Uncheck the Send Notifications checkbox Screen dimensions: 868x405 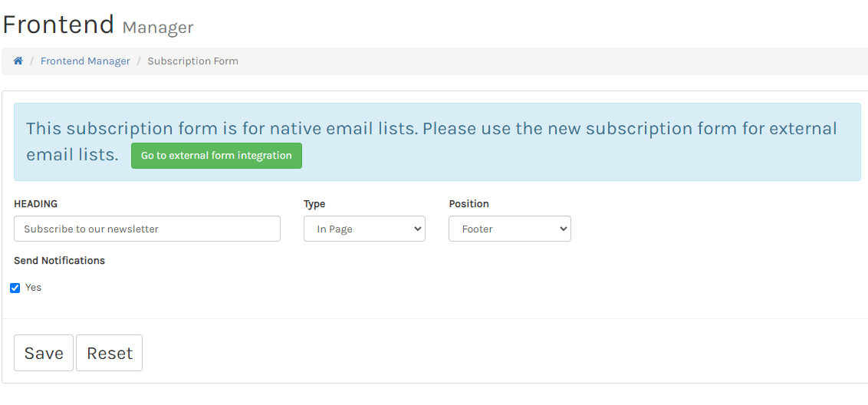[15, 288]
